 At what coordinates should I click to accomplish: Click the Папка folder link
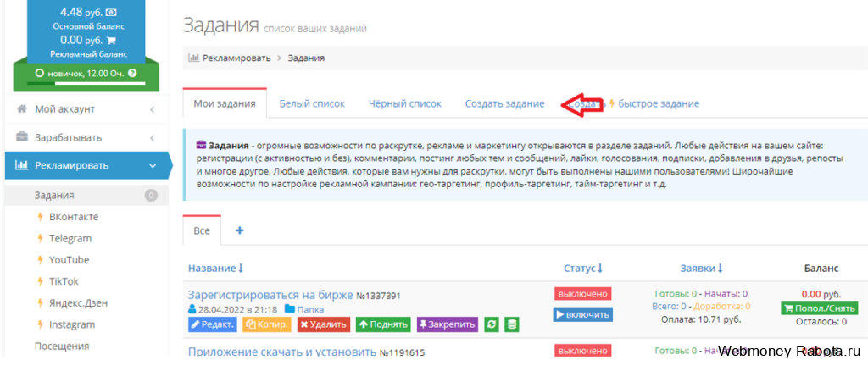pos(310,309)
